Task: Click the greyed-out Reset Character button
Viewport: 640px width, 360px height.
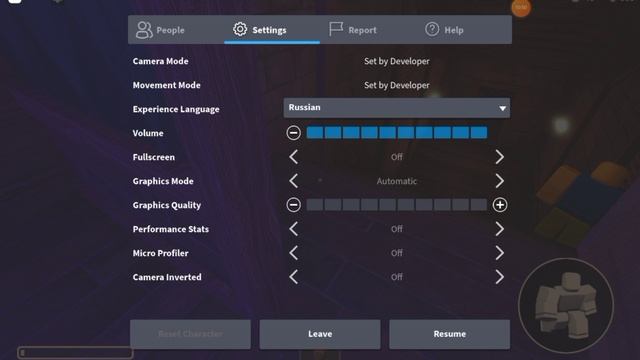Action: [190, 334]
